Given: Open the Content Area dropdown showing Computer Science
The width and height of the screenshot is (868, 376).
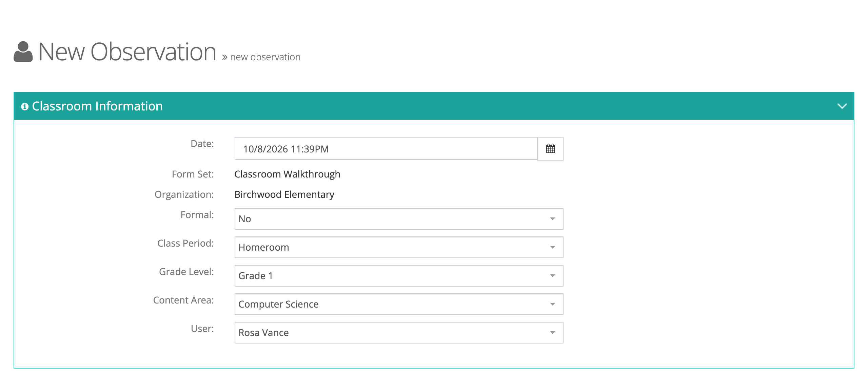Looking at the screenshot, I should click(399, 304).
